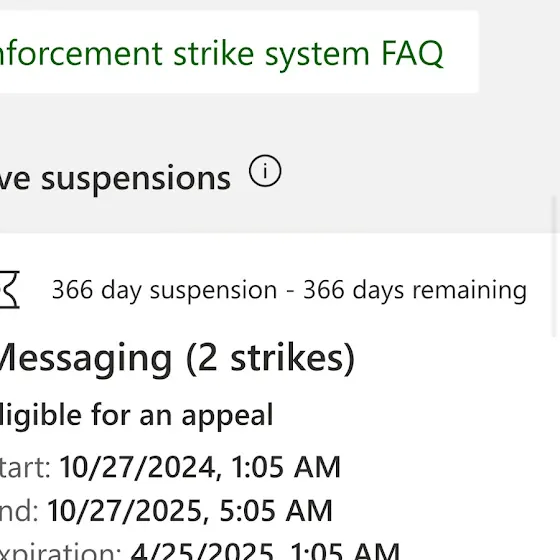560x560 pixels.
Task: Click the suspension start date 10/27/2024
Action: [138, 467]
